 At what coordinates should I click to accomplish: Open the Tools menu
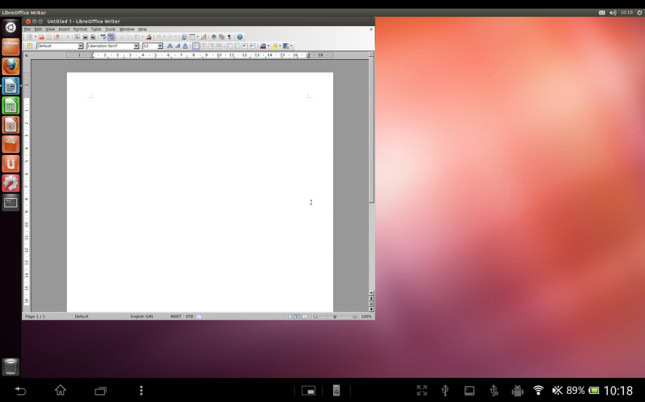pyautogui.click(x=110, y=29)
